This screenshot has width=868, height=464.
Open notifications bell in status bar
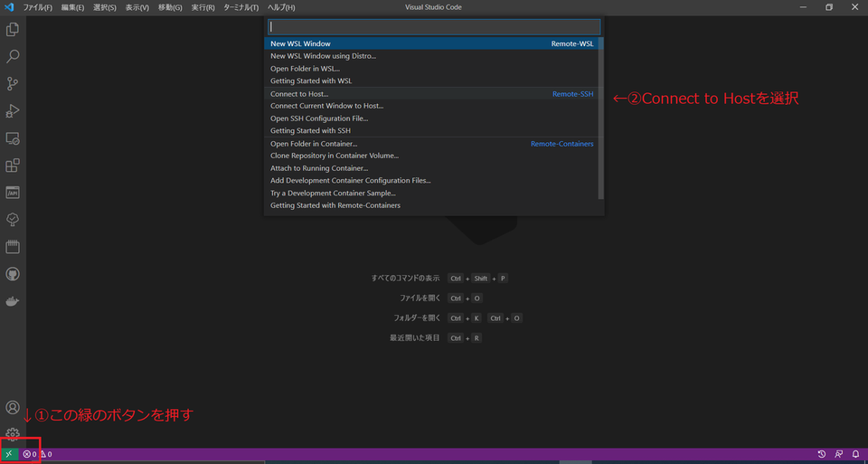[x=855, y=454]
